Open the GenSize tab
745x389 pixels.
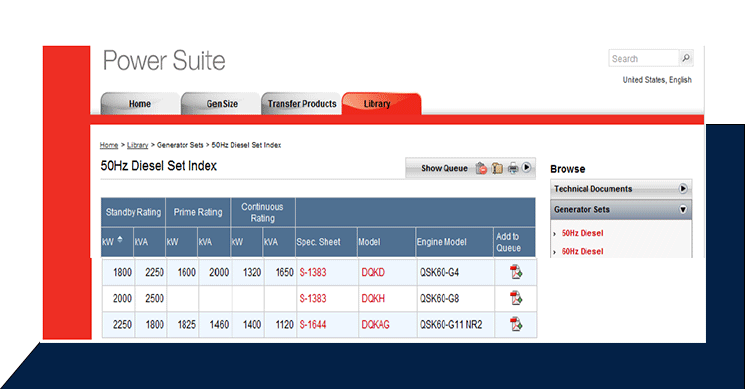click(222, 104)
